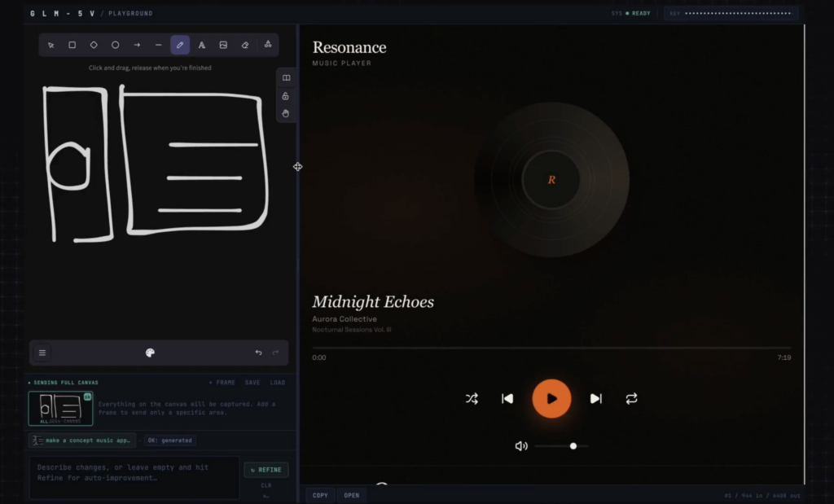
Task: Click the SAVE option
Action: coord(252,383)
